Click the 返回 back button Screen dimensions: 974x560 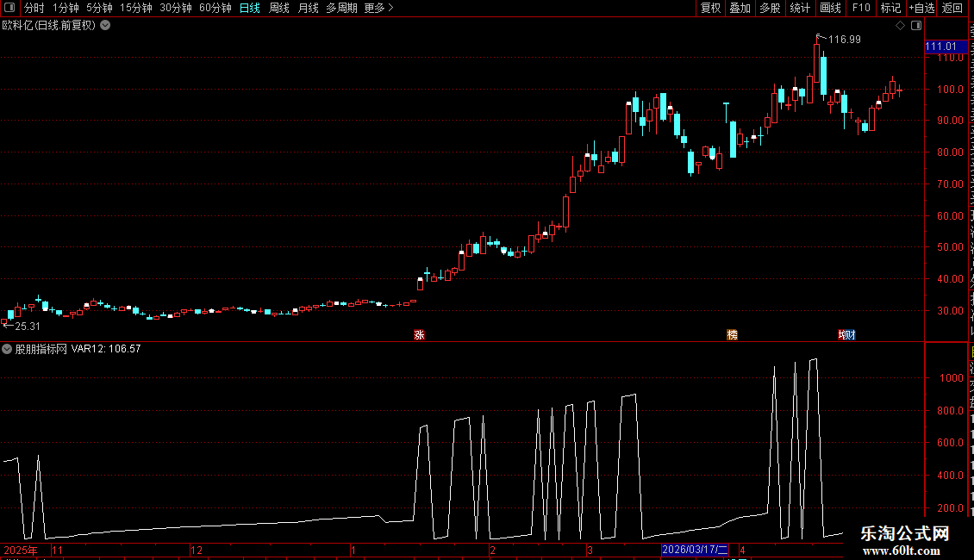tap(952, 8)
